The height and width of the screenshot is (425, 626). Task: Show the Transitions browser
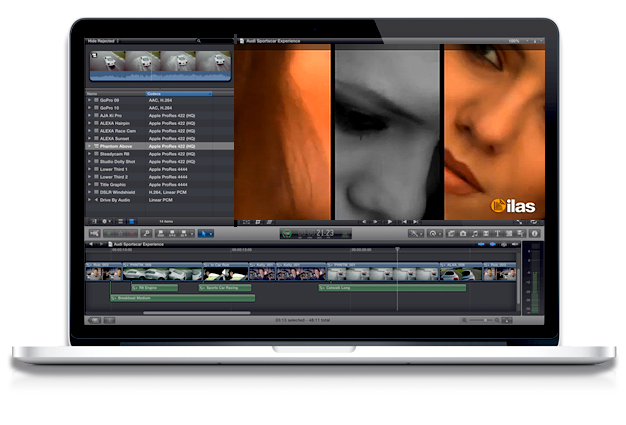[486, 233]
